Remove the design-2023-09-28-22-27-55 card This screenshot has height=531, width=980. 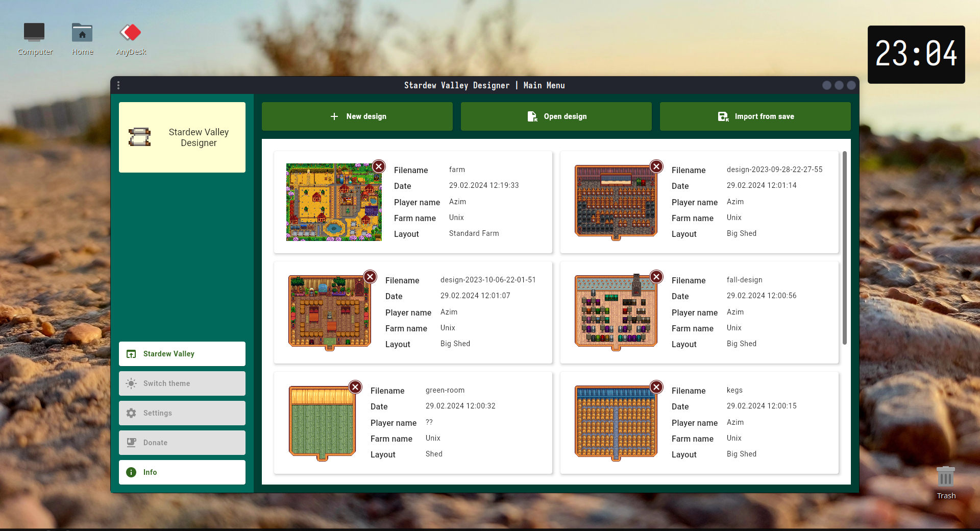pos(656,166)
